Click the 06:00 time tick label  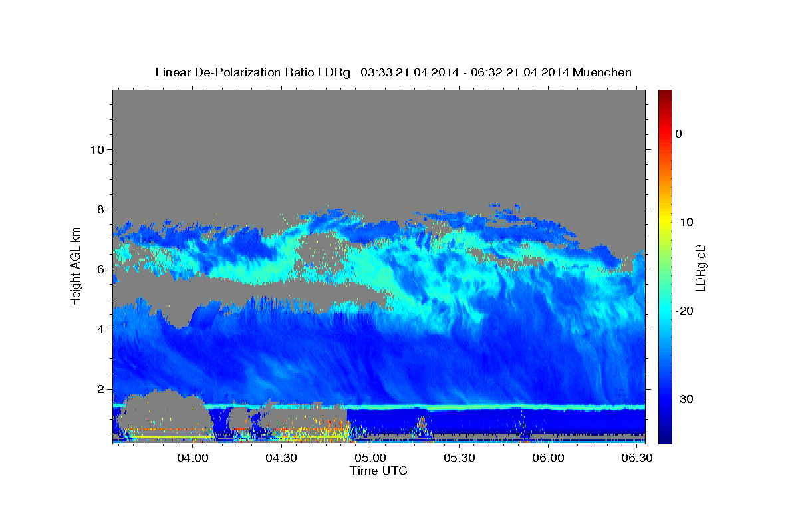tap(549, 458)
